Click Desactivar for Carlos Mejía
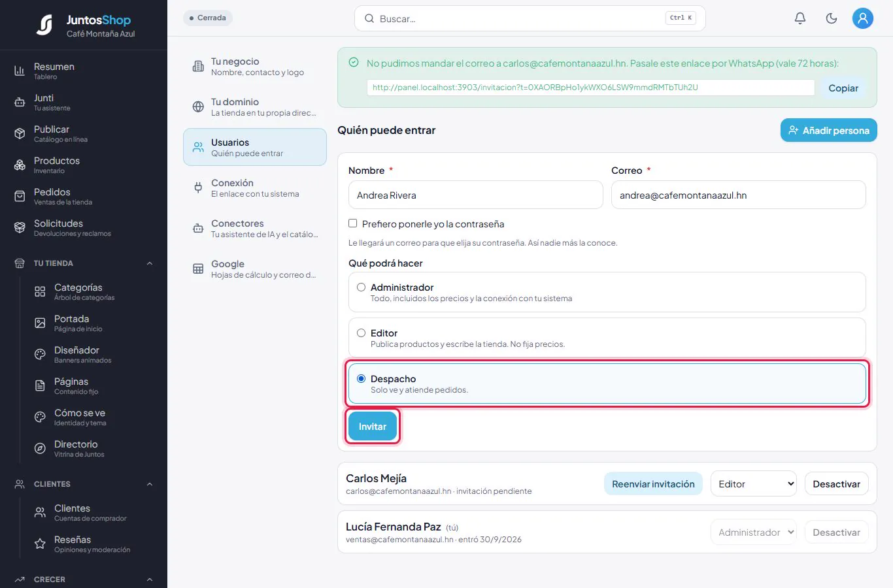The width and height of the screenshot is (893, 588). [837, 484]
